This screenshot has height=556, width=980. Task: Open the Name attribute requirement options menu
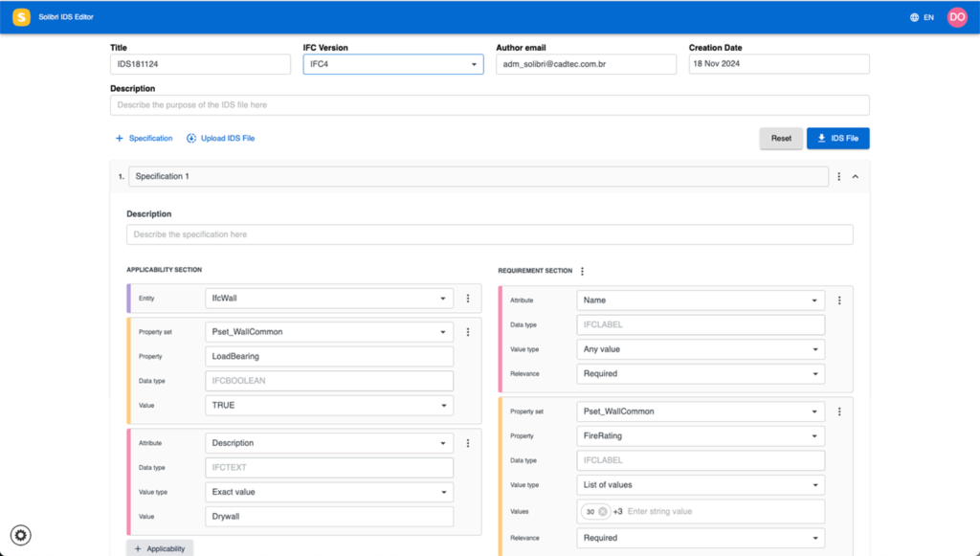pyautogui.click(x=839, y=300)
